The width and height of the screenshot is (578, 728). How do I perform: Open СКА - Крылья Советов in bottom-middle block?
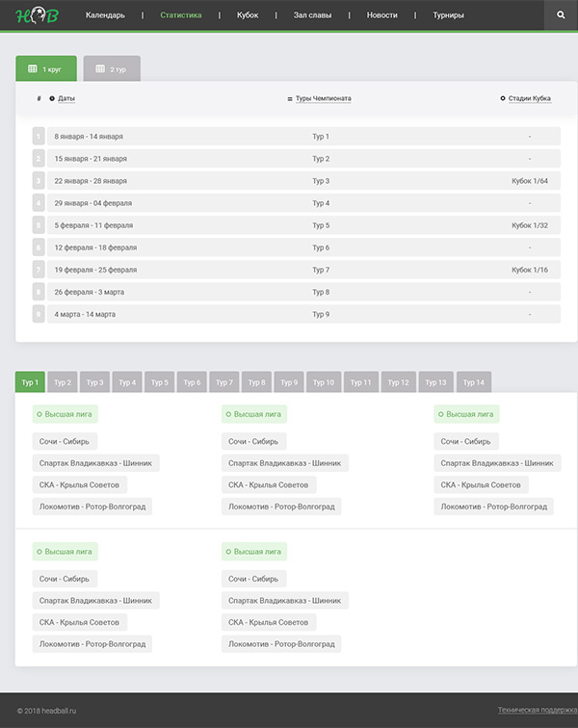269,622
